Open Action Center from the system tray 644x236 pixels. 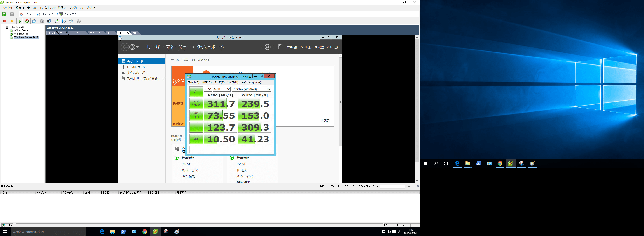(394, 232)
